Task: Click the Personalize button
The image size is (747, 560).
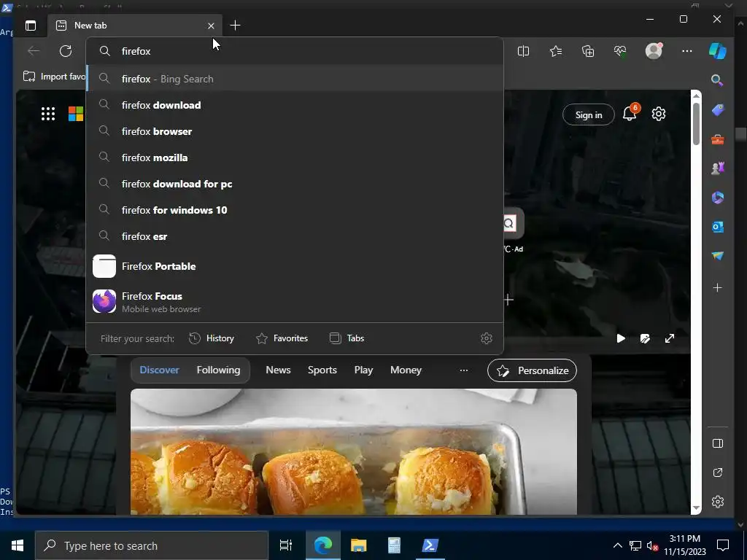Action: 532,370
